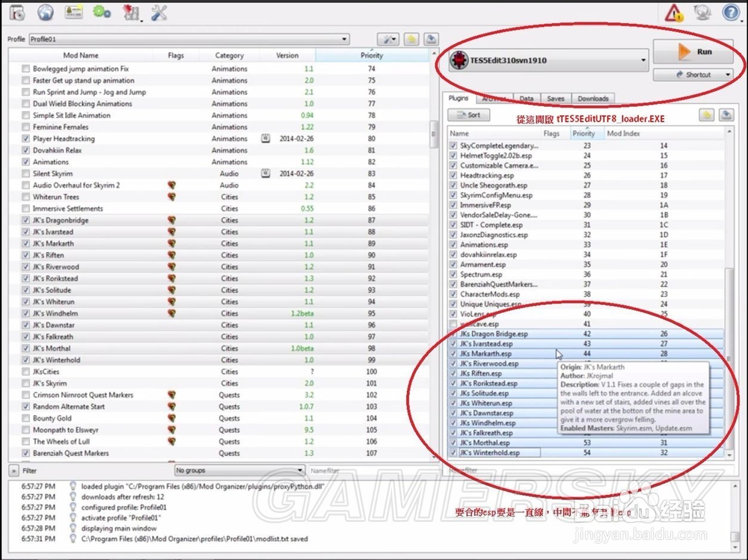748x560 pixels.
Task: Open the Profiles ID card icon
Action: pos(73,12)
